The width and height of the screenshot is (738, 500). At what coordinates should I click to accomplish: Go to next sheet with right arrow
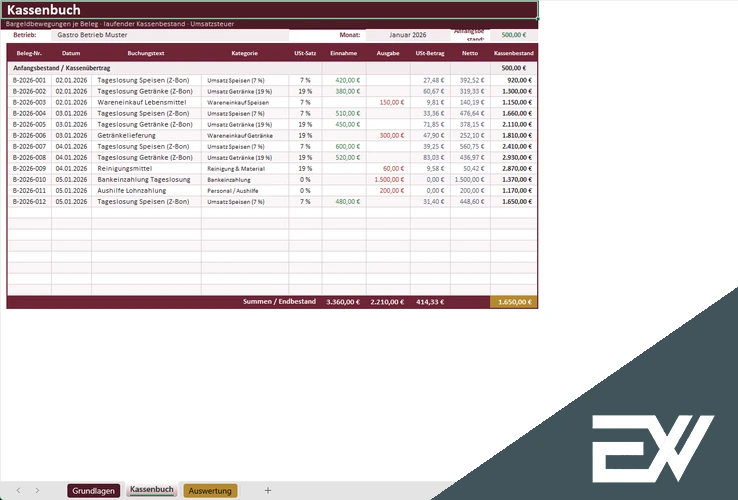pos(37,490)
